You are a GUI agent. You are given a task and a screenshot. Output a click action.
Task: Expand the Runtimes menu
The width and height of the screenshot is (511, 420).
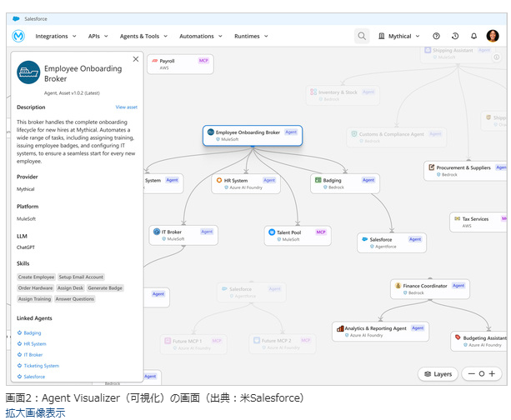point(251,36)
